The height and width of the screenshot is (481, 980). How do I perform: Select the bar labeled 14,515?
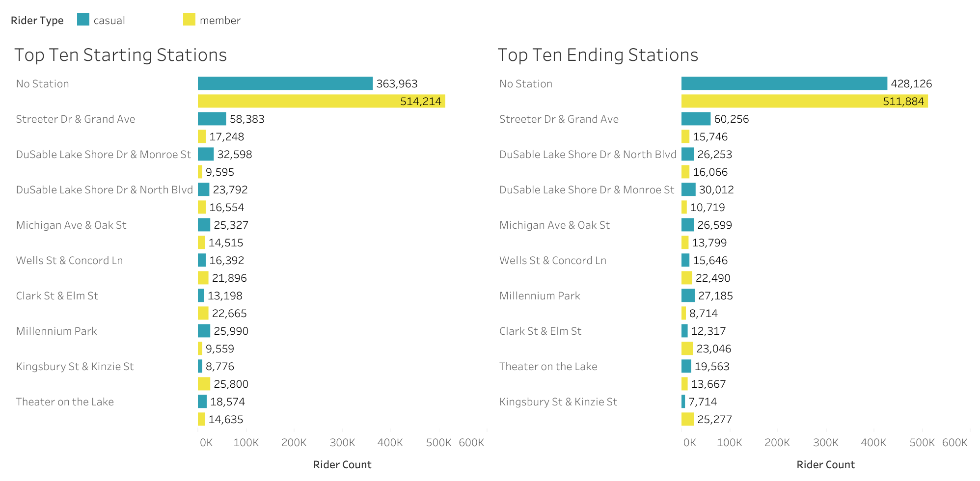click(x=201, y=242)
